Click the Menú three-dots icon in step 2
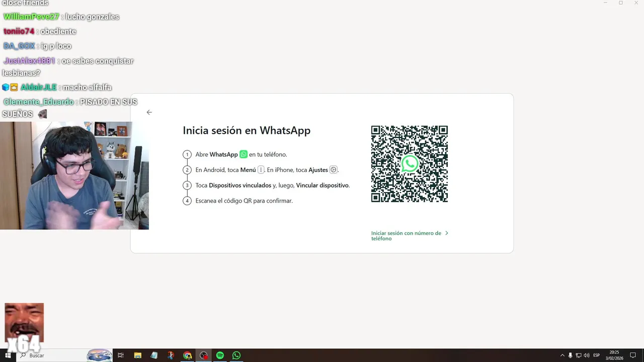 coord(261,170)
